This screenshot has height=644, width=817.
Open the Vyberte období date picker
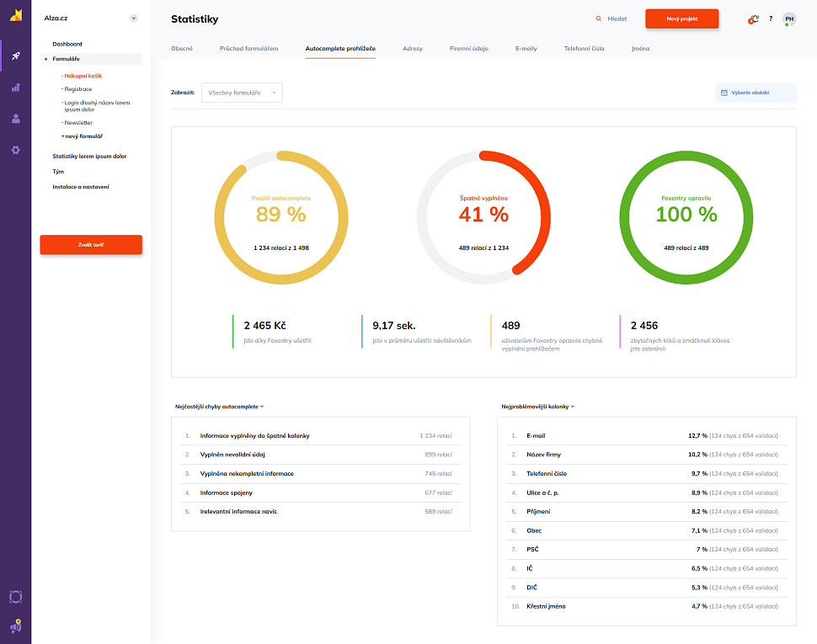click(755, 93)
